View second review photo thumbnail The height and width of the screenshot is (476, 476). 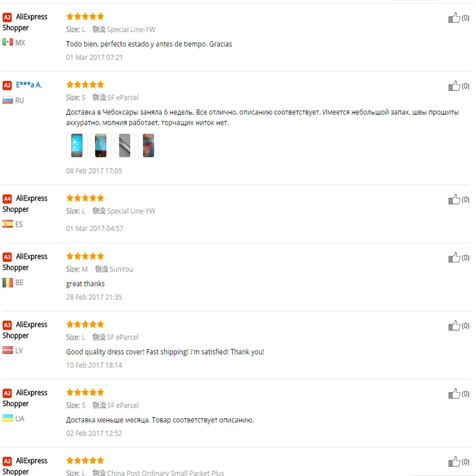pos(101,145)
